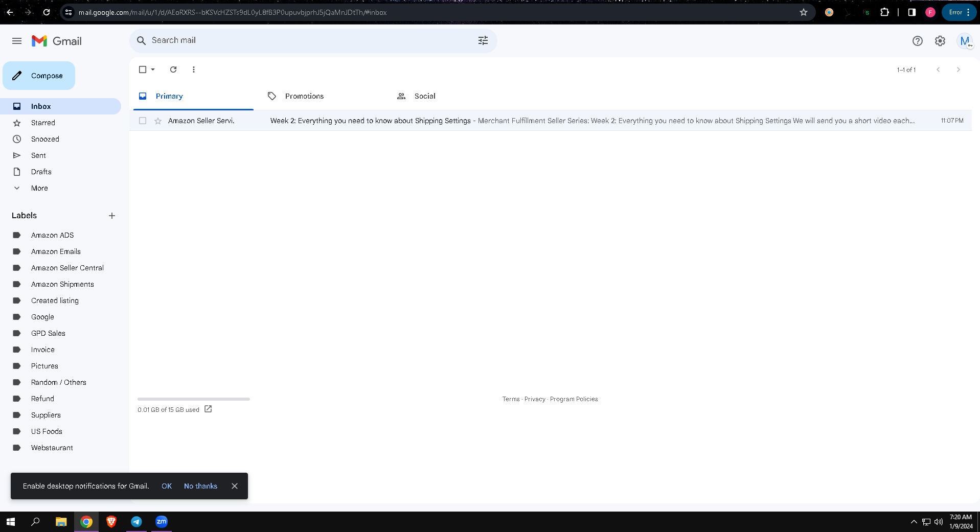Tick the select all checkbox
The width and height of the screenshot is (980, 532).
pyautogui.click(x=143, y=70)
